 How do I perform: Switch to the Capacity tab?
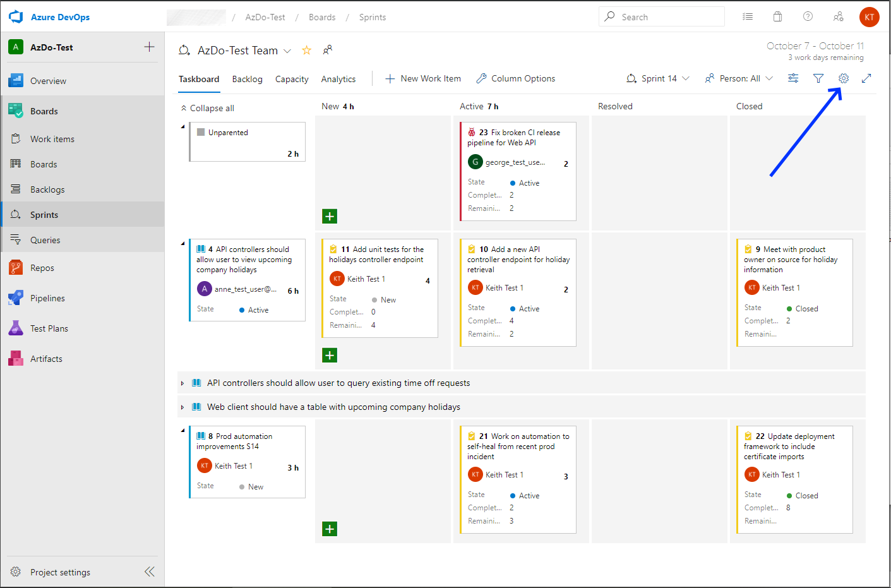(x=292, y=79)
